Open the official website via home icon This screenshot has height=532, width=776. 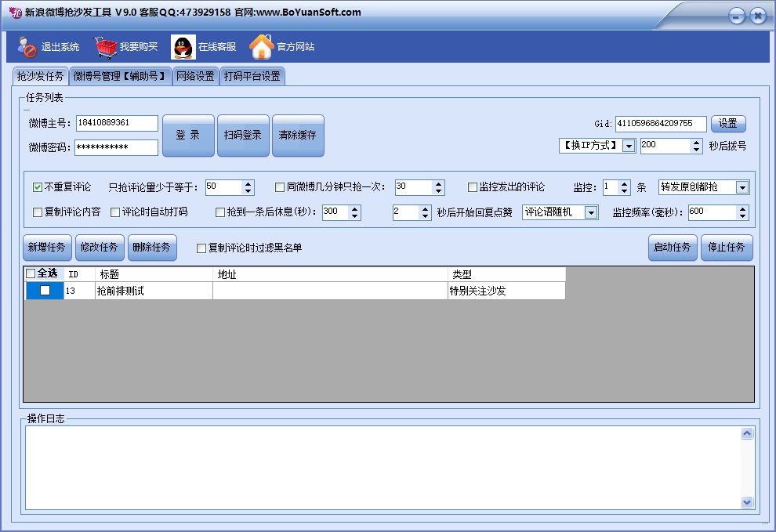(x=261, y=46)
